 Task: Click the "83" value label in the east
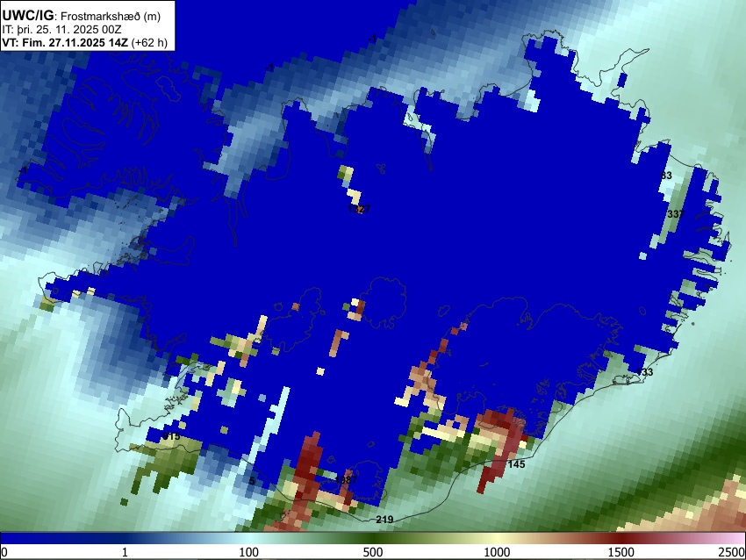[666, 176]
